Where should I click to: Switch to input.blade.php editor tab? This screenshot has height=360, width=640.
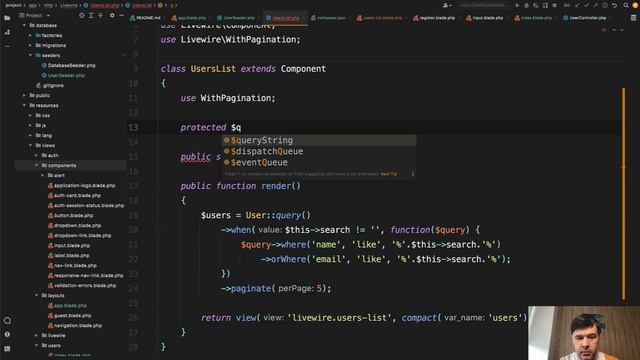(x=484, y=18)
